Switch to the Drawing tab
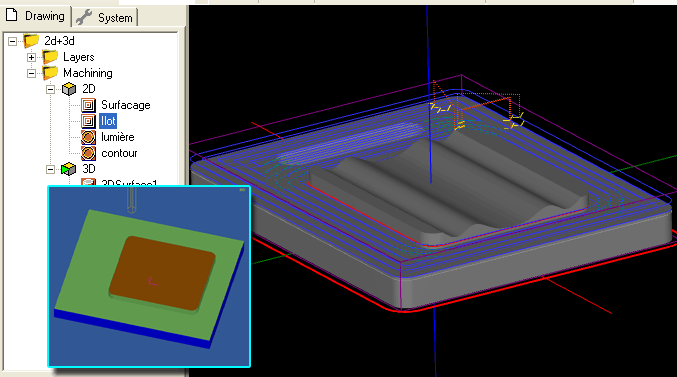677x377 pixels. [36, 16]
